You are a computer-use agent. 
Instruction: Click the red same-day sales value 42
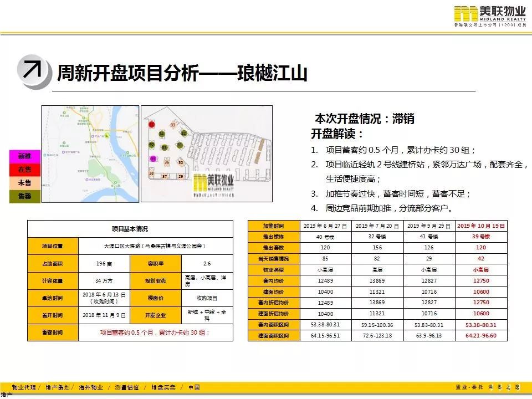(x=481, y=259)
